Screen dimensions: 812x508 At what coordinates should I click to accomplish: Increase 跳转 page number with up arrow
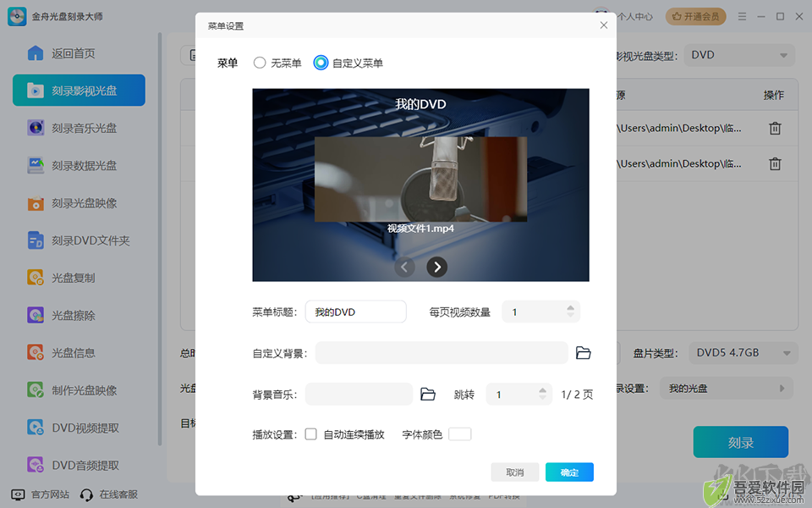tap(542, 390)
